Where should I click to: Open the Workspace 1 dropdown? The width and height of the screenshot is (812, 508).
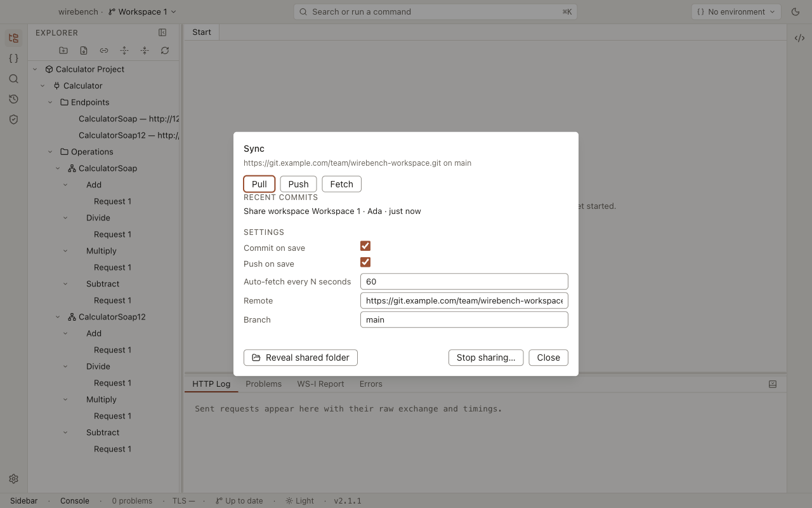(x=142, y=11)
